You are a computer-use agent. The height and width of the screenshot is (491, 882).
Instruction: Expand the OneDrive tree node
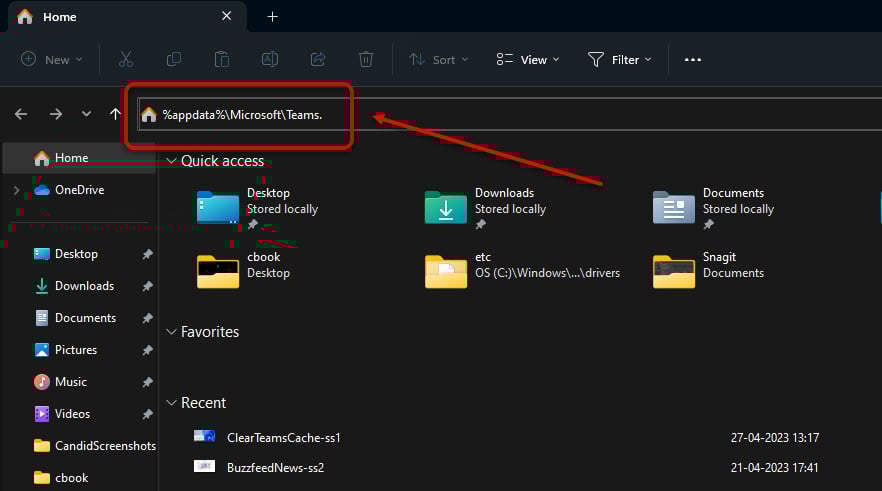[16, 190]
